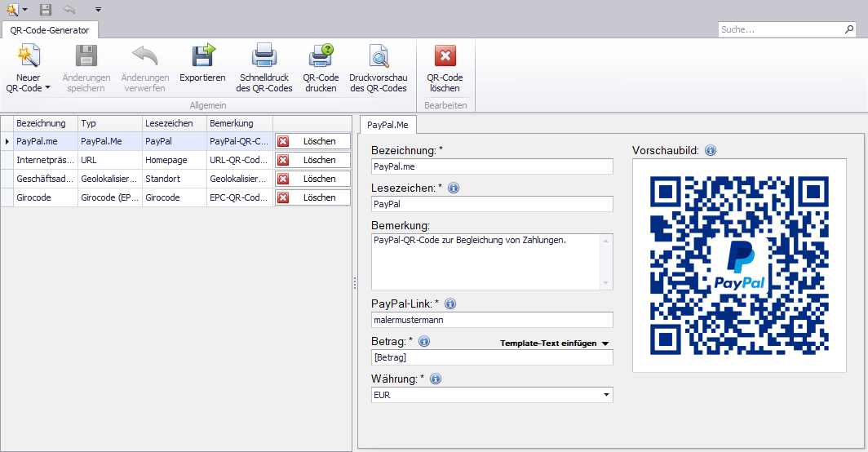
Task: Click QR-Code löschen in the ribbon
Action: (x=445, y=69)
